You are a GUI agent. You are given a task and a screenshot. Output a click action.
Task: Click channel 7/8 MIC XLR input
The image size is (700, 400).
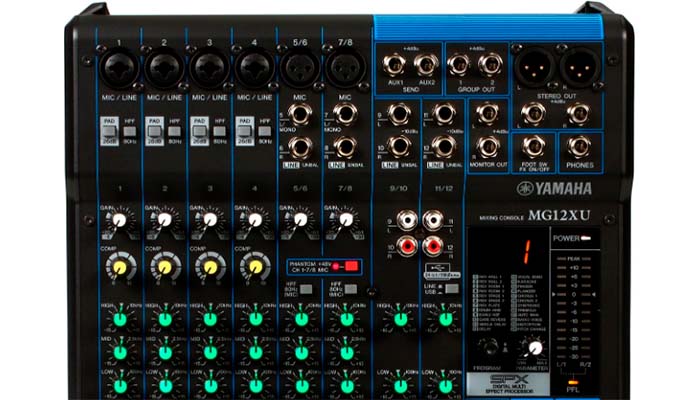tap(345, 67)
